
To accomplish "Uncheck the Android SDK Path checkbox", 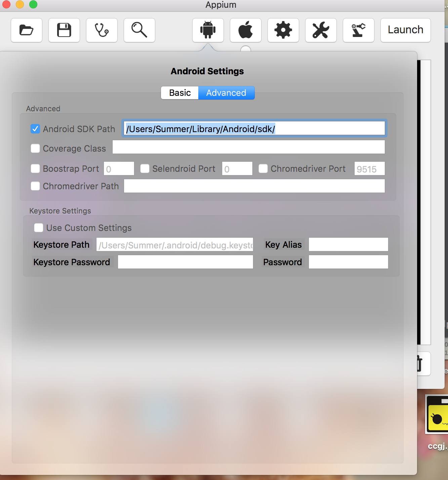I will coord(35,129).
